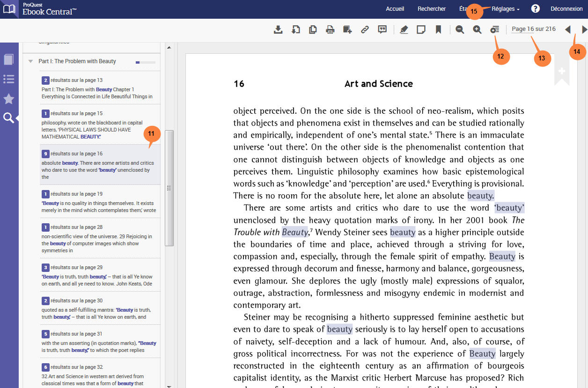Open the table of contents sidebar icon
The image size is (588, 388).
pos(8,79)
